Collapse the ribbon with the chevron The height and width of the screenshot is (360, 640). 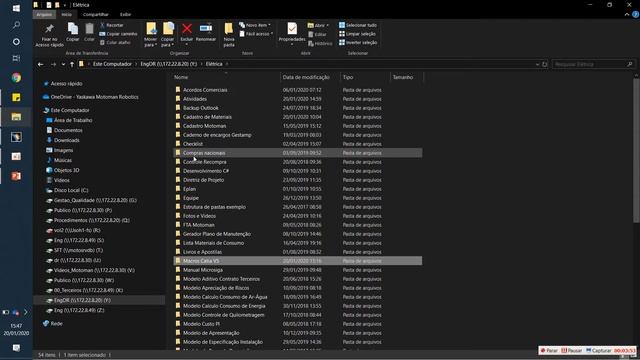pyautogui.click(x=627, y=14)
